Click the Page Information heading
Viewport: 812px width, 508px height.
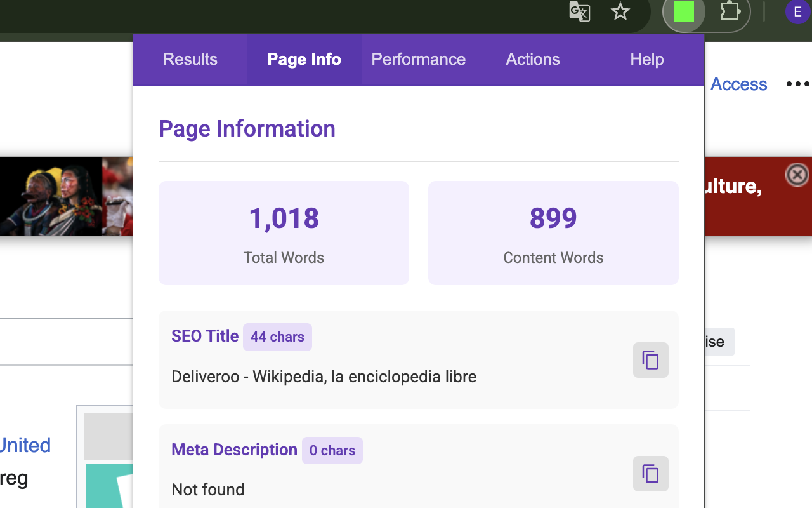(x=247, y=129)
